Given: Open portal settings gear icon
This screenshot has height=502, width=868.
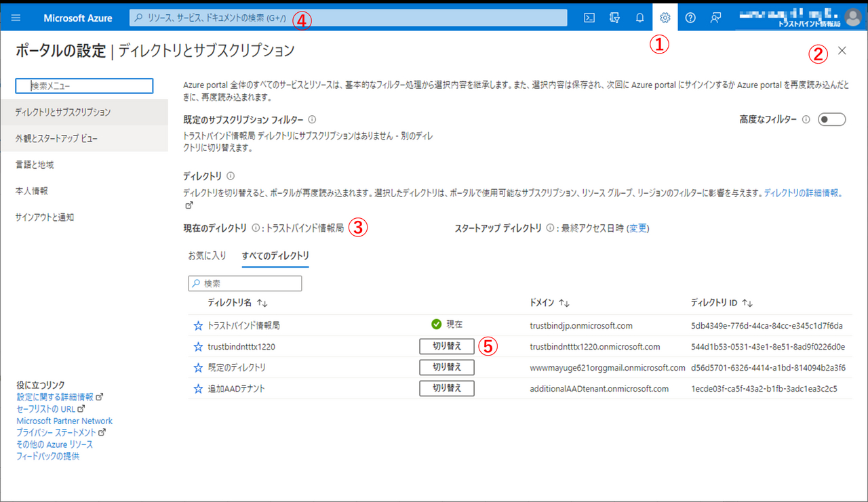Looking at the screenshot, I should pos(665,18).
